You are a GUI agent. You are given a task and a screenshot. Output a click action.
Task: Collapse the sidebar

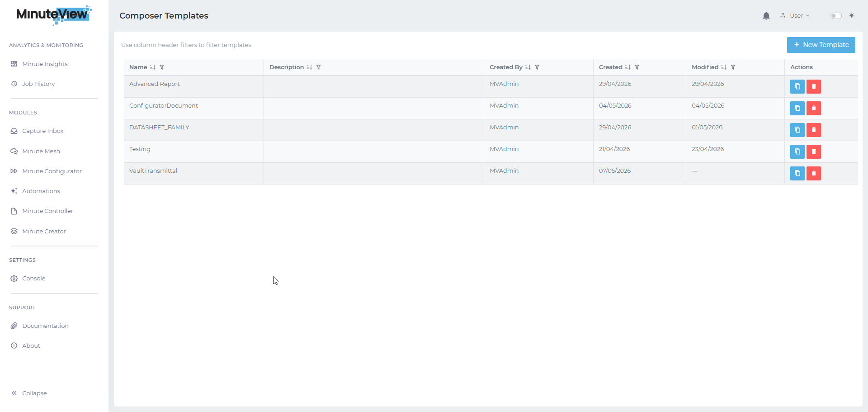point(29,393)
